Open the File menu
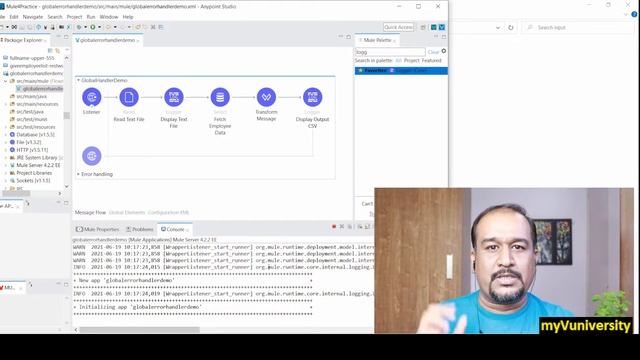The height and width of the screenshot is (360, 640). pos(2,17)
